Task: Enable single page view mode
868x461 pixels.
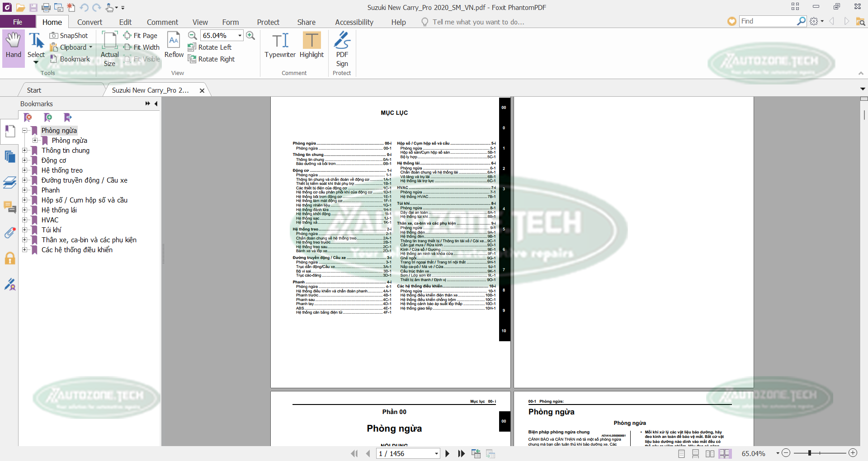Action: click(x=682, y=453)
